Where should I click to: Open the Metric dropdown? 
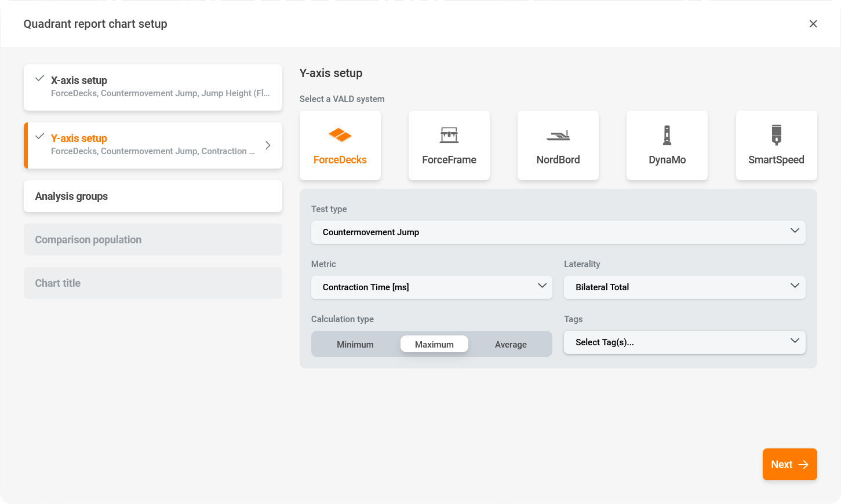click(x=432, y=287)
